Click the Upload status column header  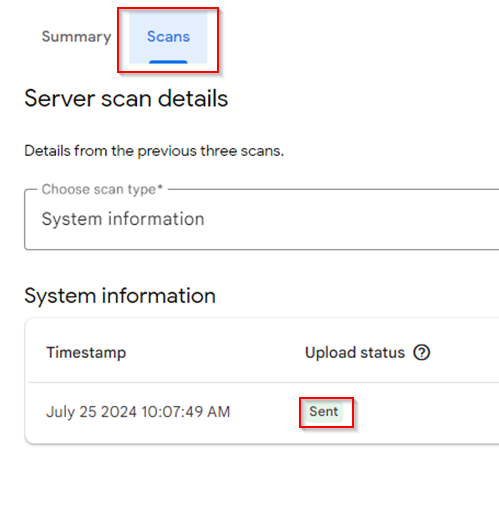click(x=355, y=352)
